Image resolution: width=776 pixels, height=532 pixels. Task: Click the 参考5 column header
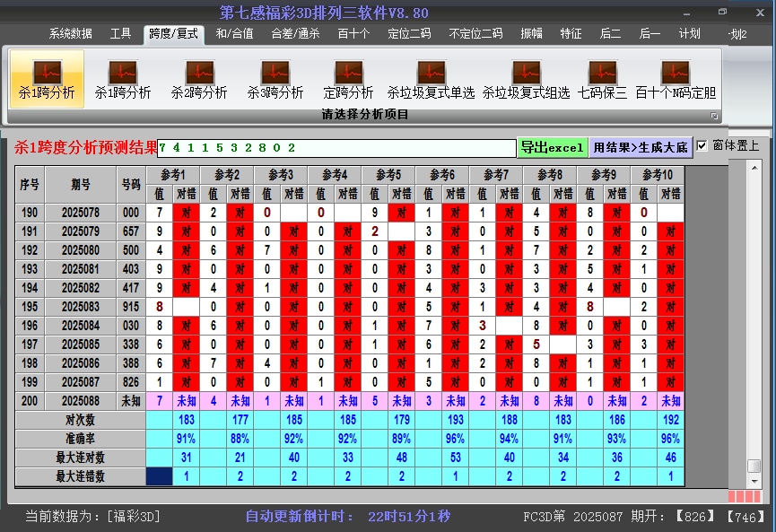(x=388, y=175)
